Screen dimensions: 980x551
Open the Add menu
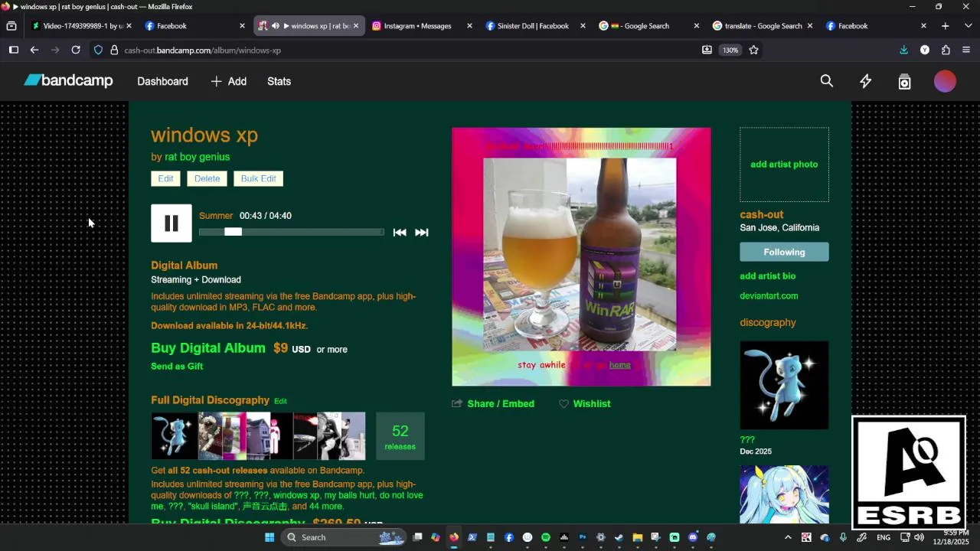click(228, 81)
